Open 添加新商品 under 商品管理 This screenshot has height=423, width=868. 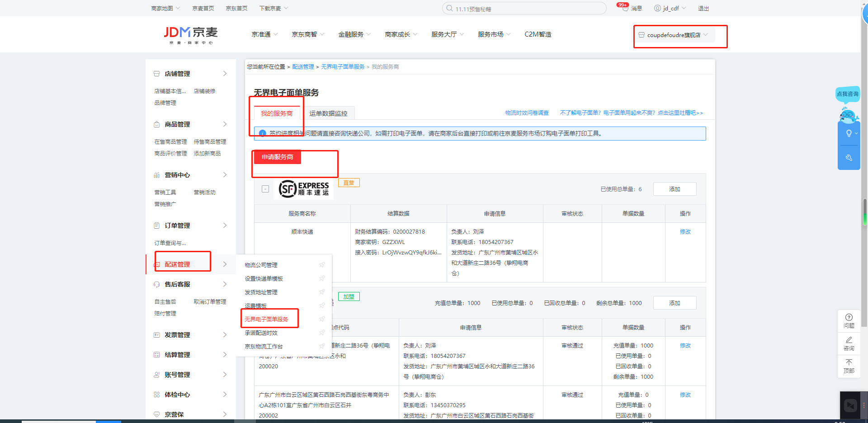(x=207, y=153)
